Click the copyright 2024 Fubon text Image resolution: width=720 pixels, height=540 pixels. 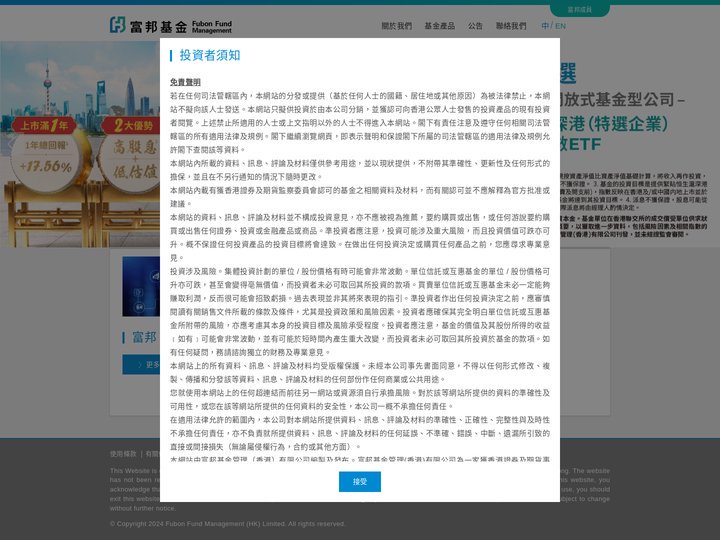click(227, 523)
